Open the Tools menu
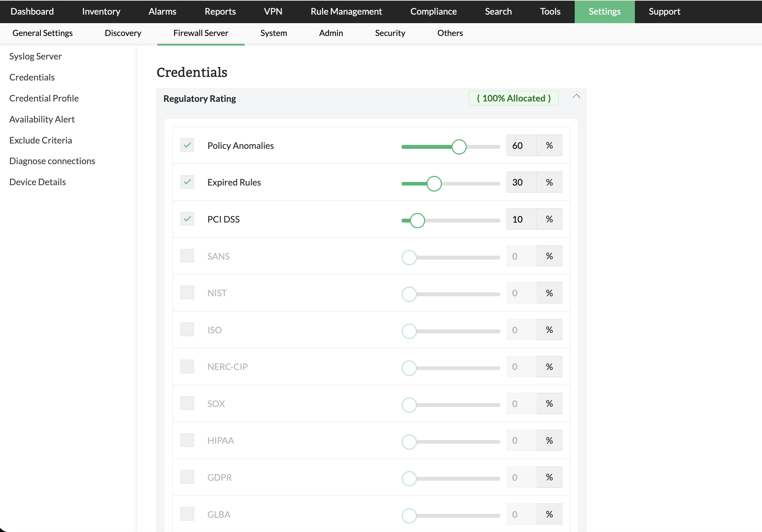Screen dimensions: 762x532 550,11
